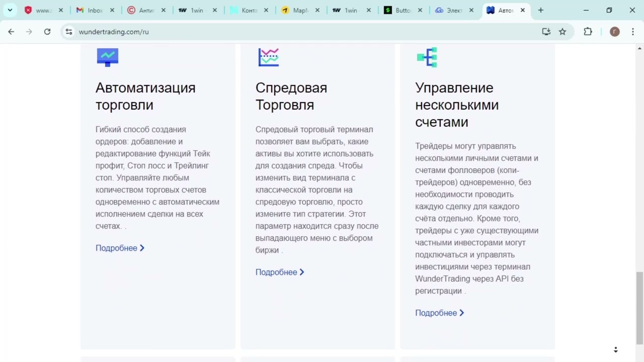Open the Chrome three-dot menu
The height and width of the screenshot is (362, 644).
pos(632,32)
